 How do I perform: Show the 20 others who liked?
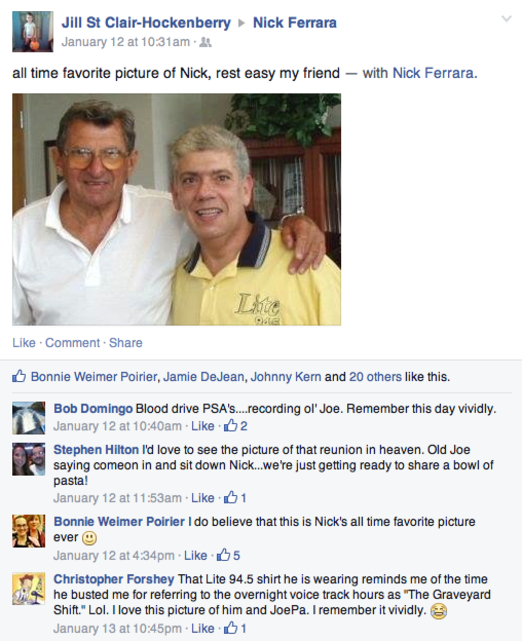click(x=375, y=377)
